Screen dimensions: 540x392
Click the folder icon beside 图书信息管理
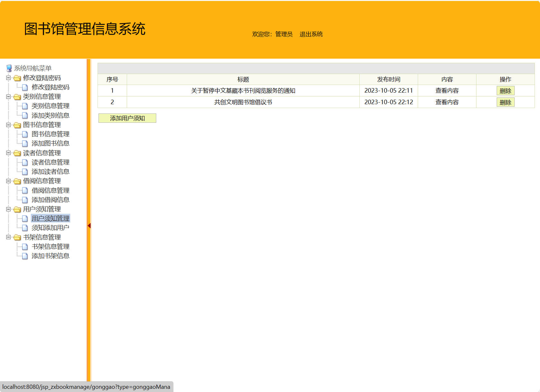pos(17,125)
